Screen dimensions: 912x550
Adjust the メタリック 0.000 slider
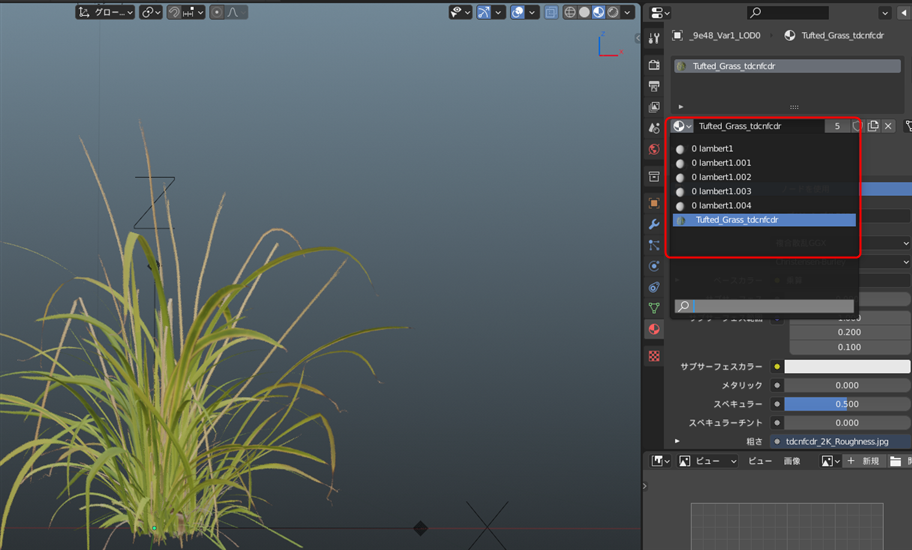[847, 385]
